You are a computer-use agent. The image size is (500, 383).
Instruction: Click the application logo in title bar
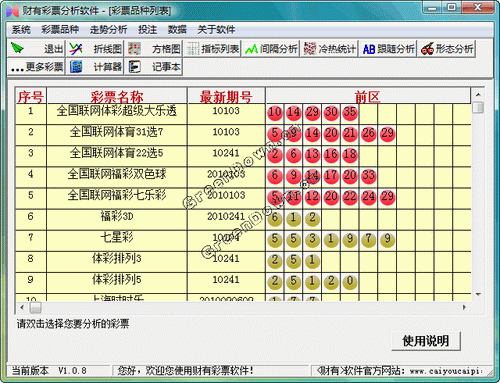click(13, 11)
